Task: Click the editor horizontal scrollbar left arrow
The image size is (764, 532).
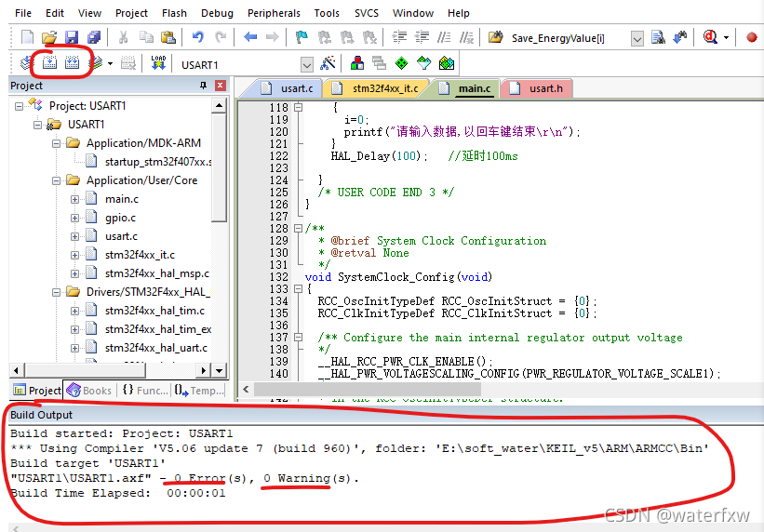Action: [x=246, y=390]
